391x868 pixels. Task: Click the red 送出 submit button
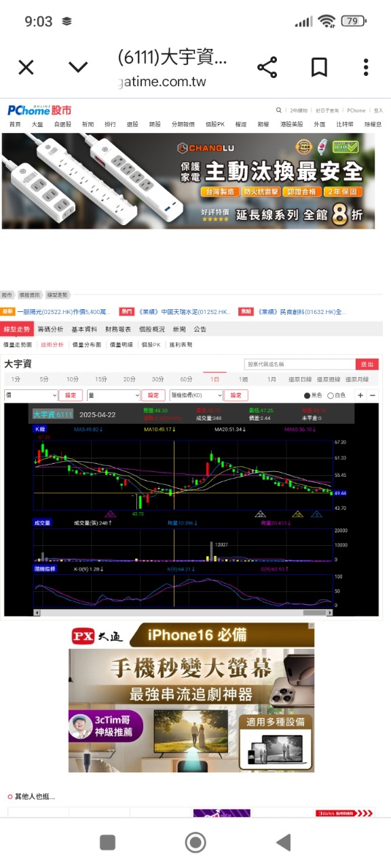pos(367,364)
